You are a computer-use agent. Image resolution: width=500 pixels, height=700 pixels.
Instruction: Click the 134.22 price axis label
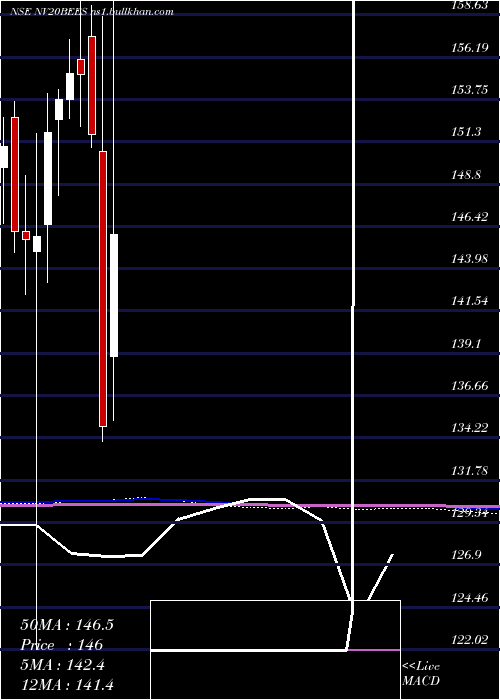click(x=470, y=428)
